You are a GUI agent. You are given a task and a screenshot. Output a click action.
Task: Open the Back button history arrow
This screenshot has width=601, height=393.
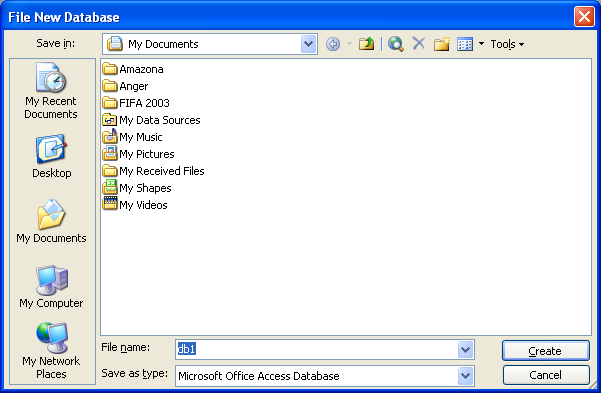(349, 44)
